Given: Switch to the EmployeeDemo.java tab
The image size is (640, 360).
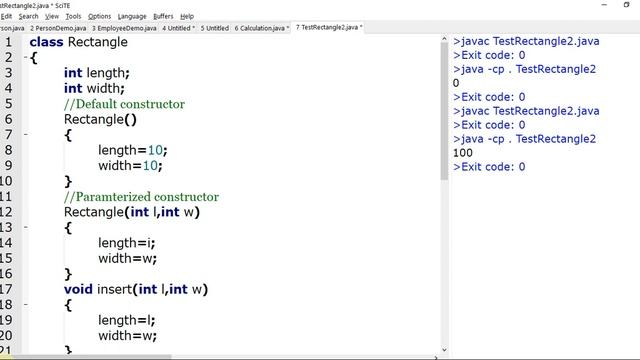Looking at the screenshot, I should 124,28.
